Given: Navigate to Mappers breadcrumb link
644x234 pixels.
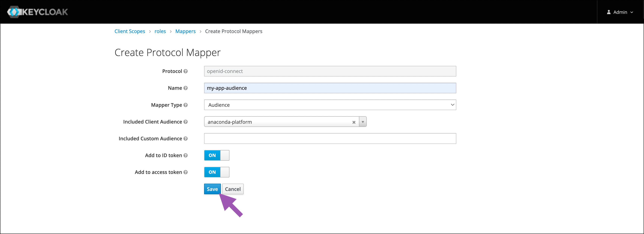Looking at the screenshot, I should [185, 31].
